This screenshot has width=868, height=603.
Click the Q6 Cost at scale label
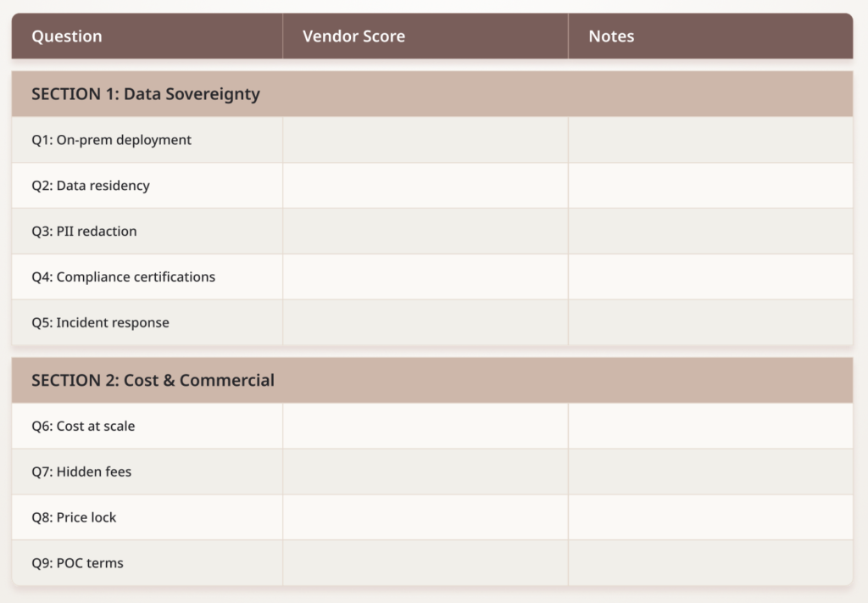tap(83, 427)
